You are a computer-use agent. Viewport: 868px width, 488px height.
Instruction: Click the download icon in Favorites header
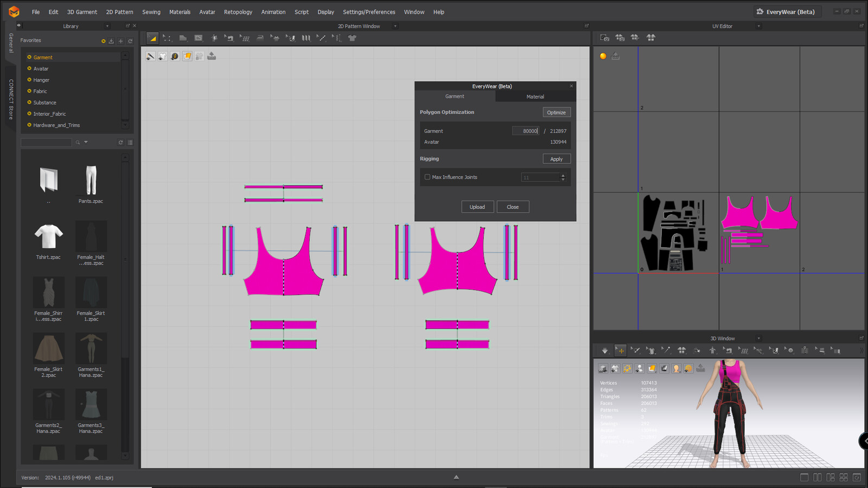tap(111, 41)
